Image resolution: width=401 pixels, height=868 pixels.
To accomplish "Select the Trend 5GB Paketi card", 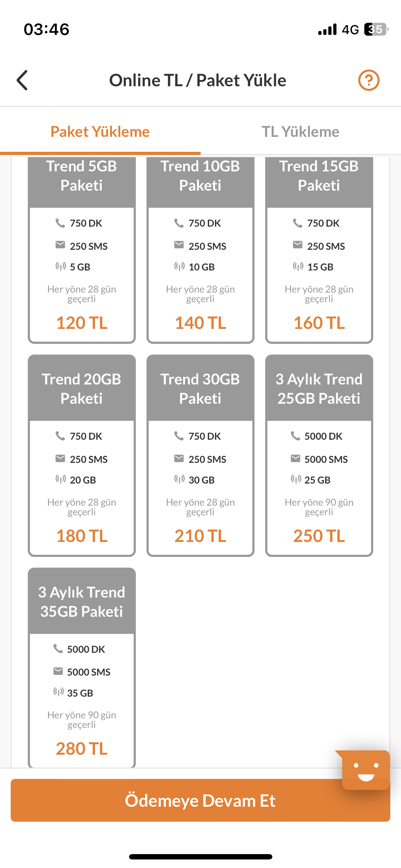I will [x=82, y=249].
